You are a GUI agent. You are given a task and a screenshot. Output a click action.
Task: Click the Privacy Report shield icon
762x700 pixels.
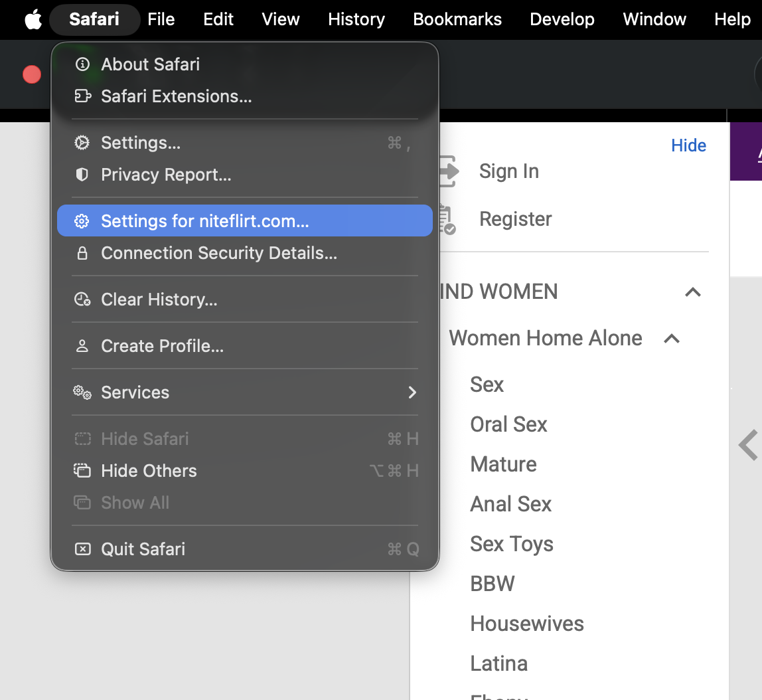82,175
